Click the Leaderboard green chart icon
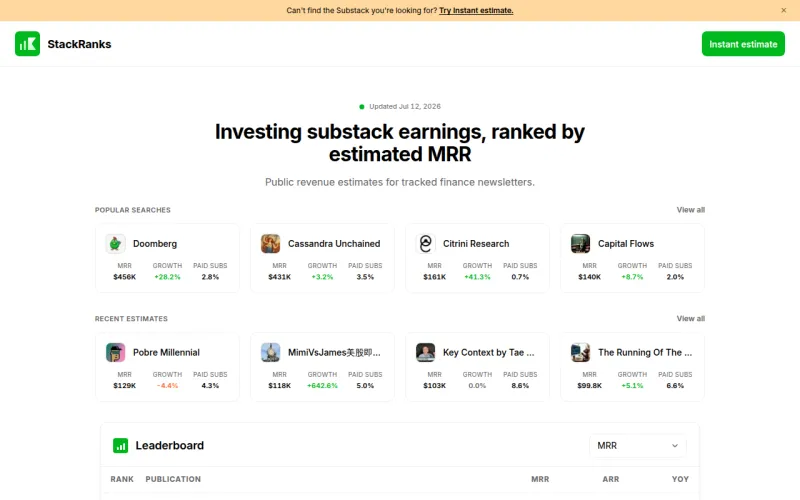This screenshot has height=500, width=800. [120, 445]
